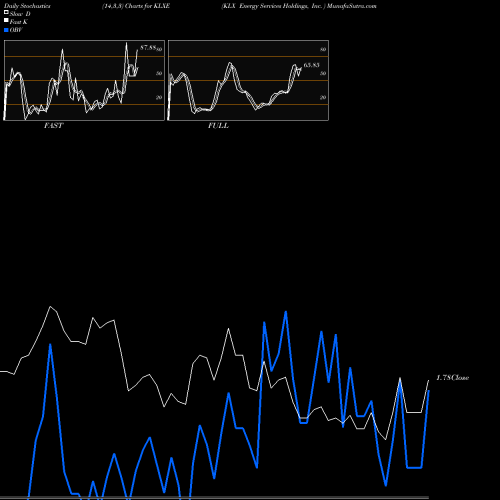Click the FULL chart caption
Viewport: 500px width, 500px height.
pos(218,126)
